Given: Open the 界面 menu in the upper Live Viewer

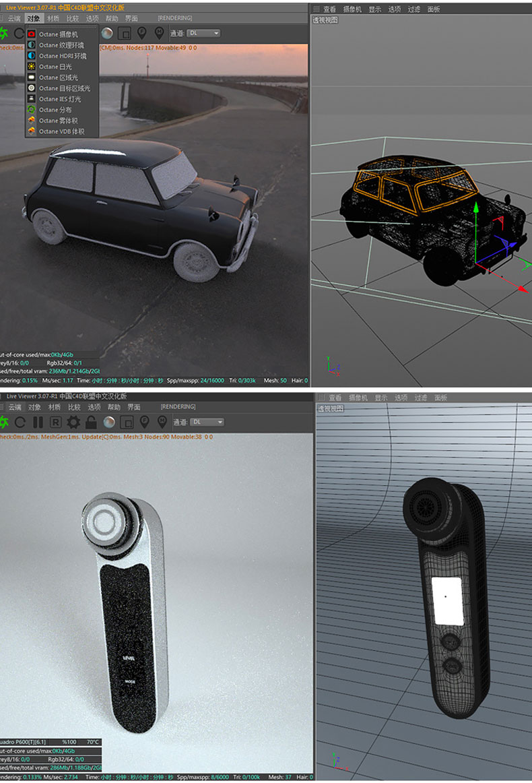Looking at the screenshot, I should (131, 18).
